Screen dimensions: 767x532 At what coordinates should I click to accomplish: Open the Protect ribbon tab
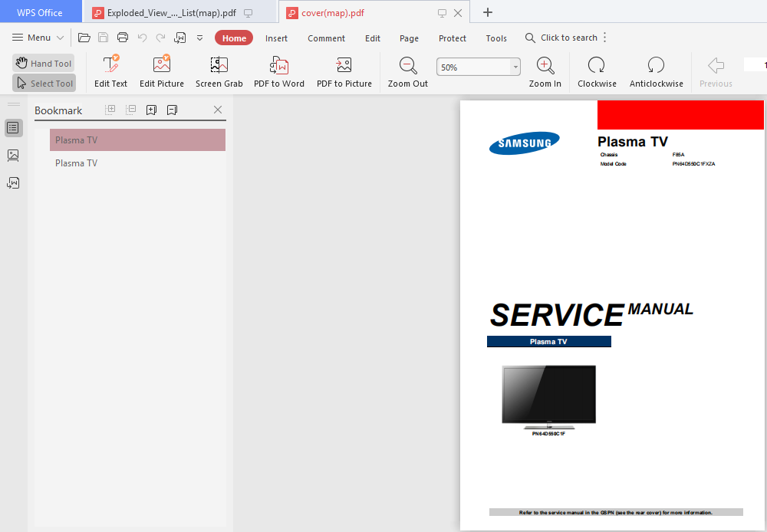[x=453, y=38]
